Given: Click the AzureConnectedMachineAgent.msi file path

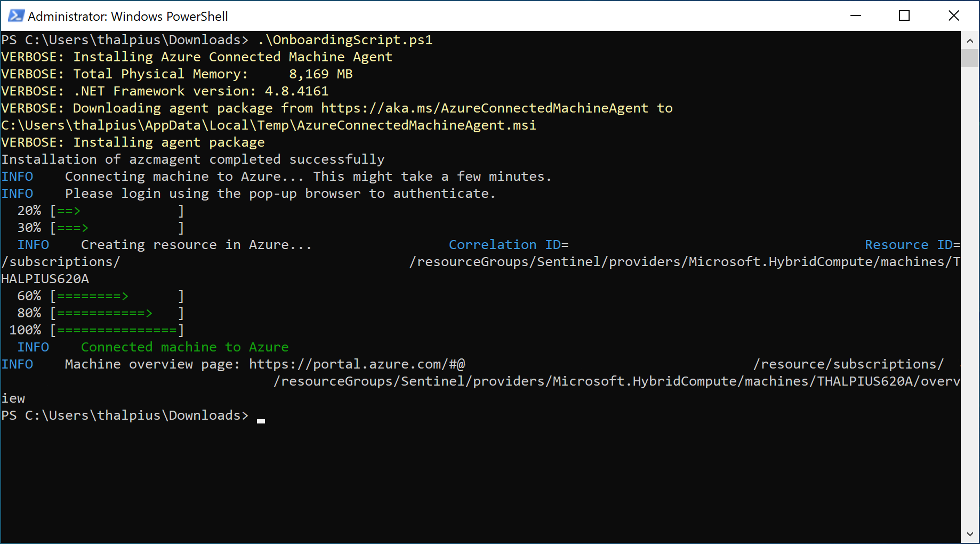Looking at the screenshot, I should pos(269,125).
